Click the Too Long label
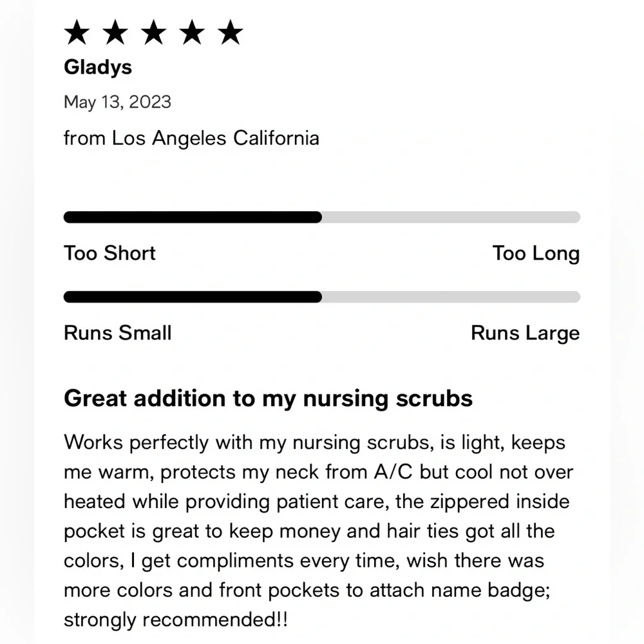The height and width of the screenshot is (644, 644). point(536,253)
